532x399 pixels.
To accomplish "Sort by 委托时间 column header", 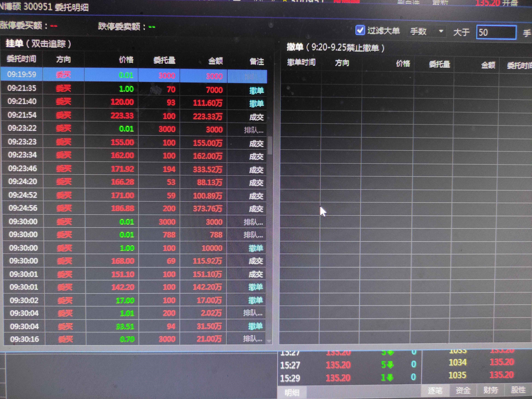I will [x=21, y=59].
